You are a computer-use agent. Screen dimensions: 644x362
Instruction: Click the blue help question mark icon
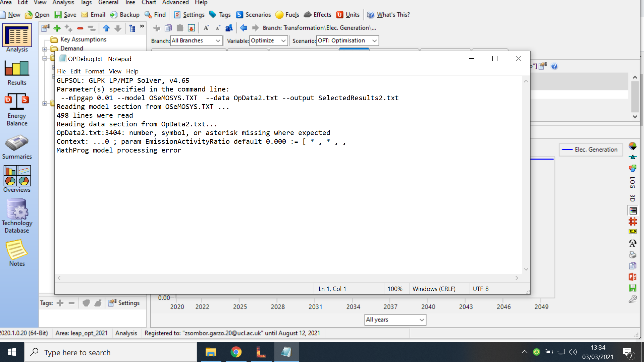coord(554,66)
